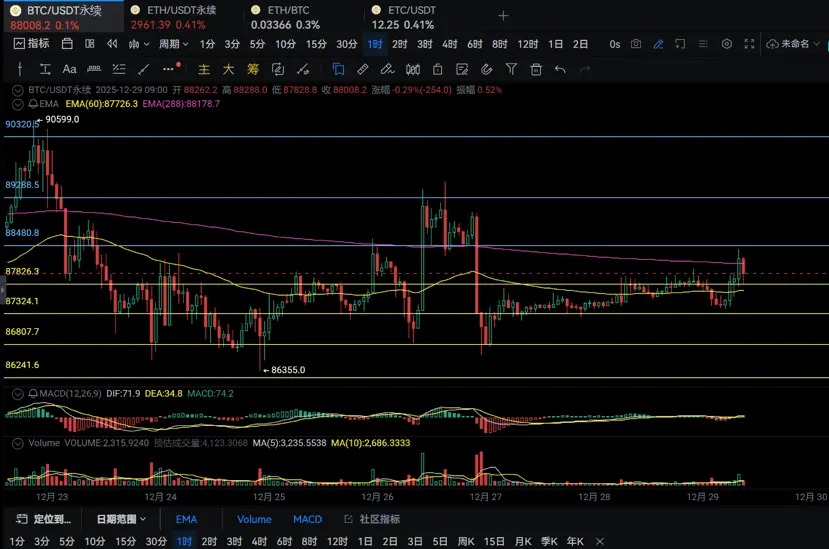Click the 筹 chip distribution icon

point(253,69)
